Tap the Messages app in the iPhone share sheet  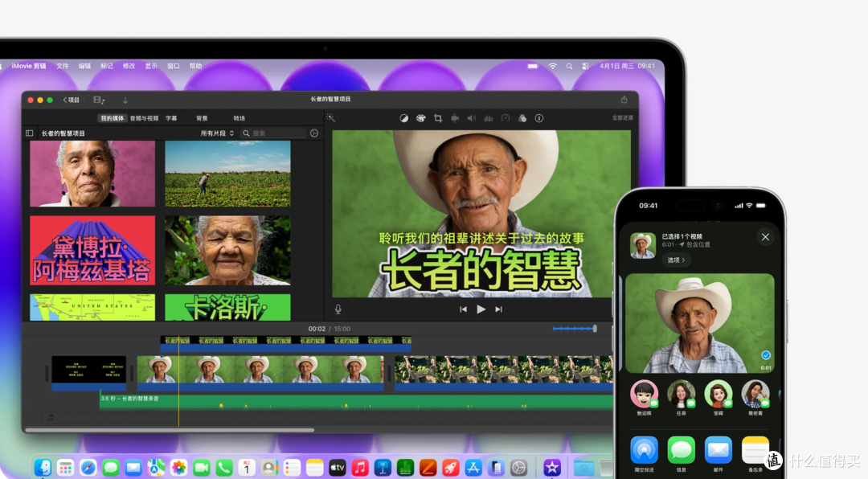[x=681, y=450]
